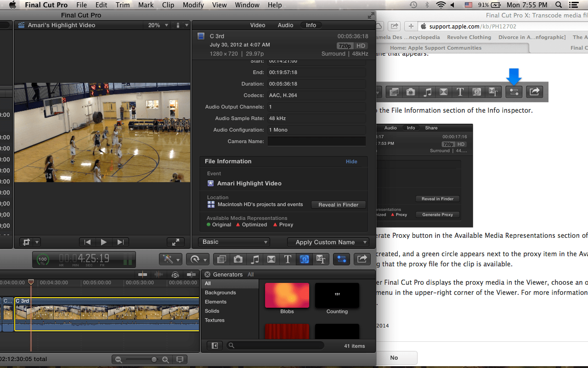Open the viewer zoom percentage dropdown
588x368 pixels.
point(157,25)
